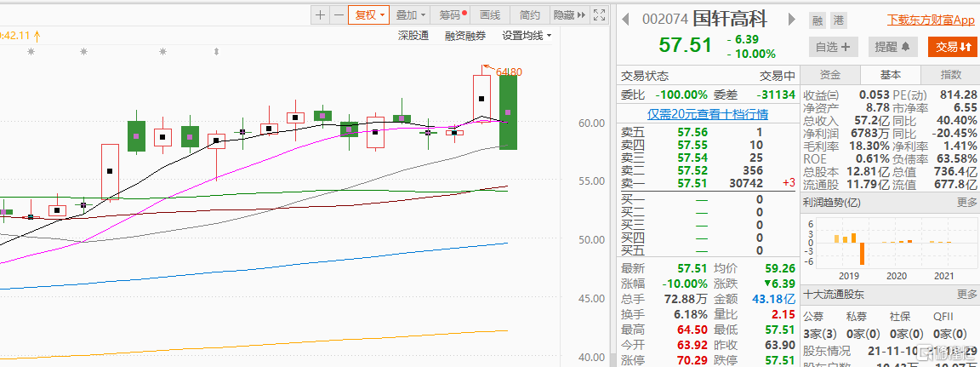980x367 pixels.
Task: Select the tall red candlestick near 64.80
Action: coord(481,99)
